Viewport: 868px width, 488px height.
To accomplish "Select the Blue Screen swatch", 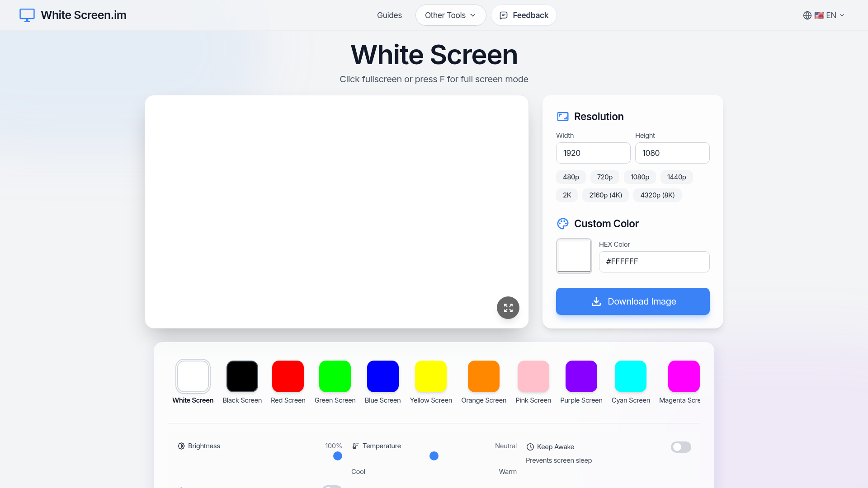I will point(383,376).
